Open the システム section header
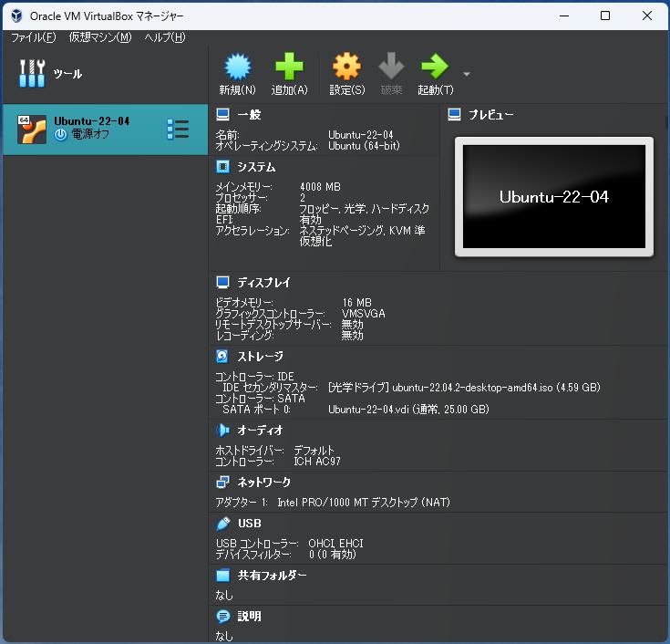The image size is (670, 644). [256, 167]
